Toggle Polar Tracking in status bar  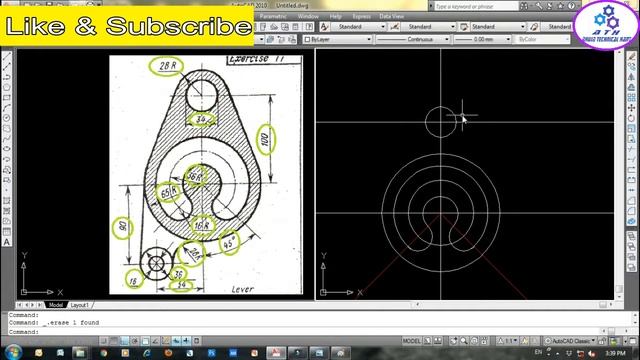click(135, 341)
